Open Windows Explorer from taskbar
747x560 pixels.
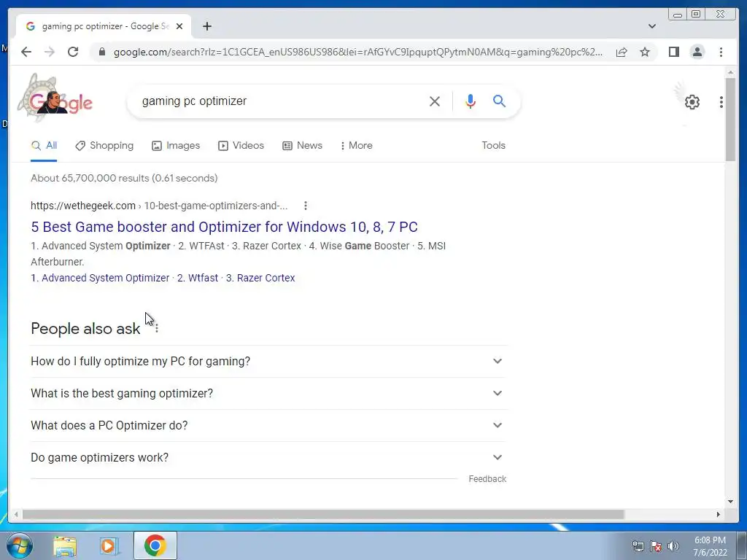tap(65, 545)
